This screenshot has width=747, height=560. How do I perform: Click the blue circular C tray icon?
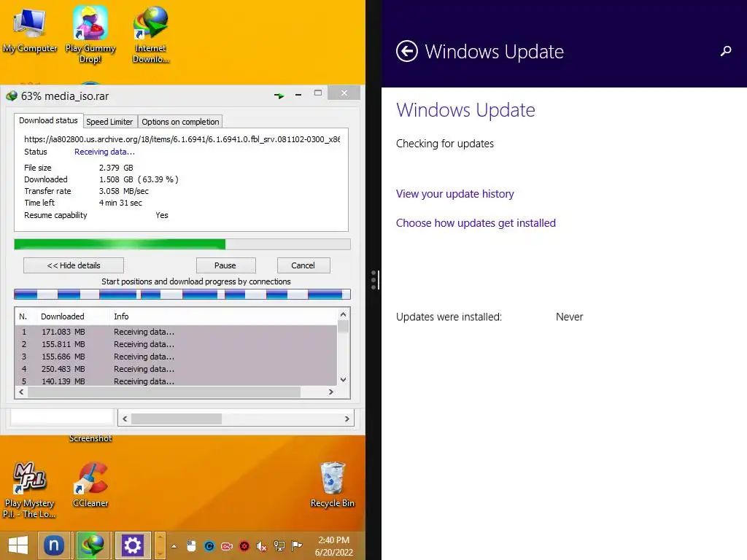click(x=209, y=546)
